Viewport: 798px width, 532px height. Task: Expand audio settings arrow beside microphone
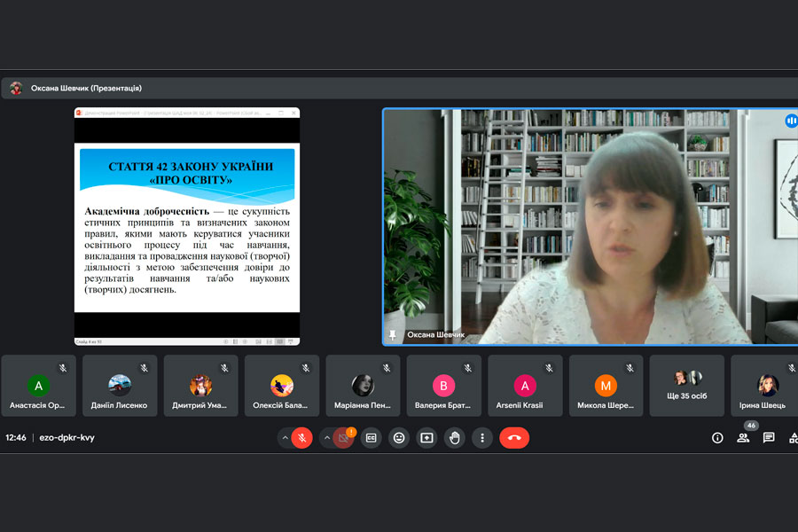click(x=285, y=437)
